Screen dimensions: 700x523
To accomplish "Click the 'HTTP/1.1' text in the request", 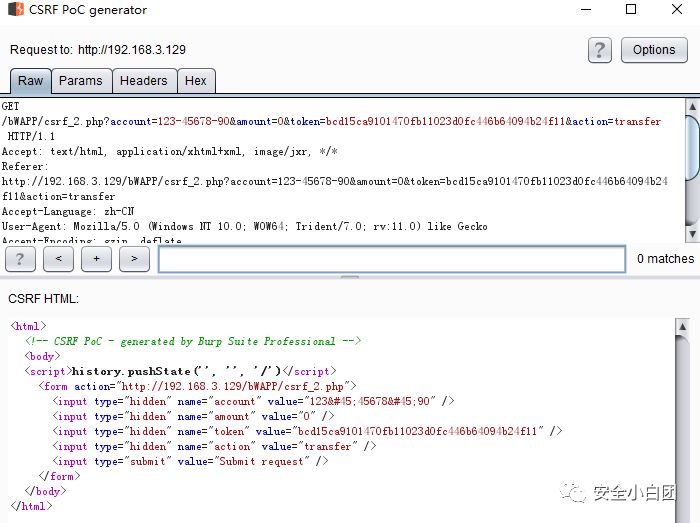I will click(x=31, y=136).
